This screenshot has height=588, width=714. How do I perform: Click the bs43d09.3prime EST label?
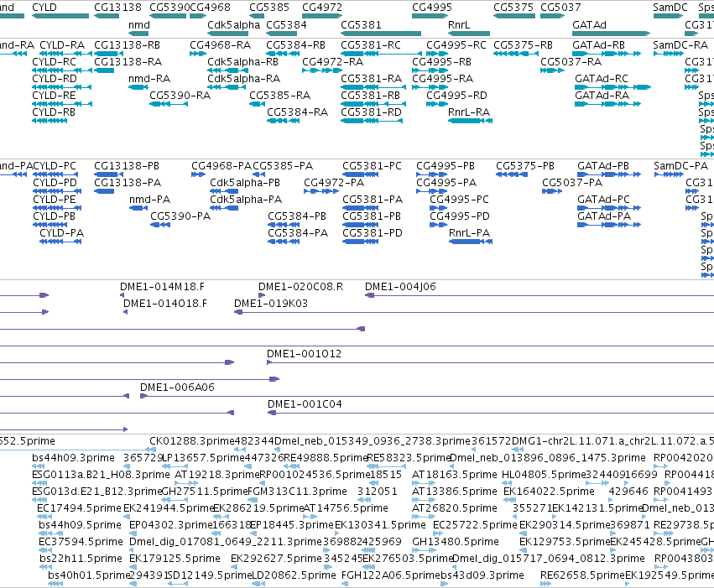(482, 575)
